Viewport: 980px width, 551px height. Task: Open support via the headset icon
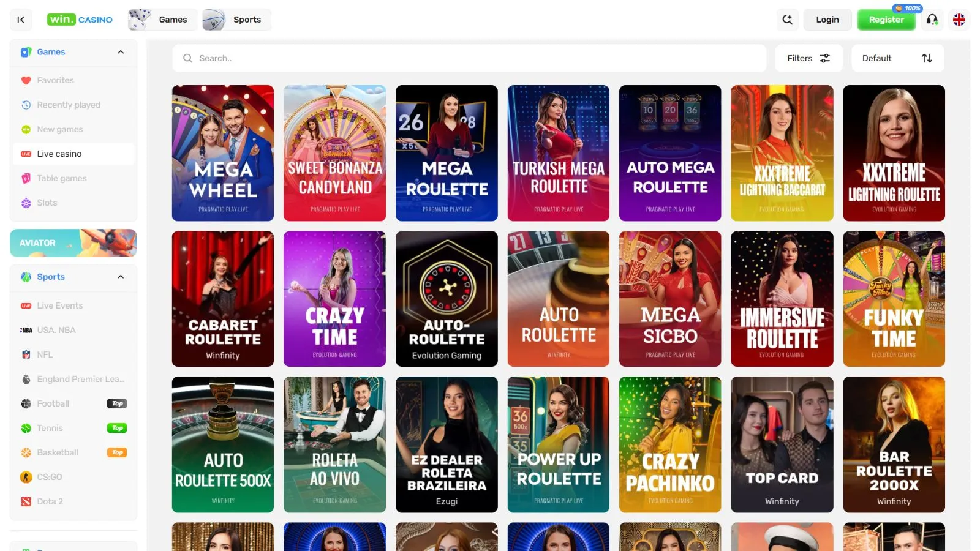[932, 20]
